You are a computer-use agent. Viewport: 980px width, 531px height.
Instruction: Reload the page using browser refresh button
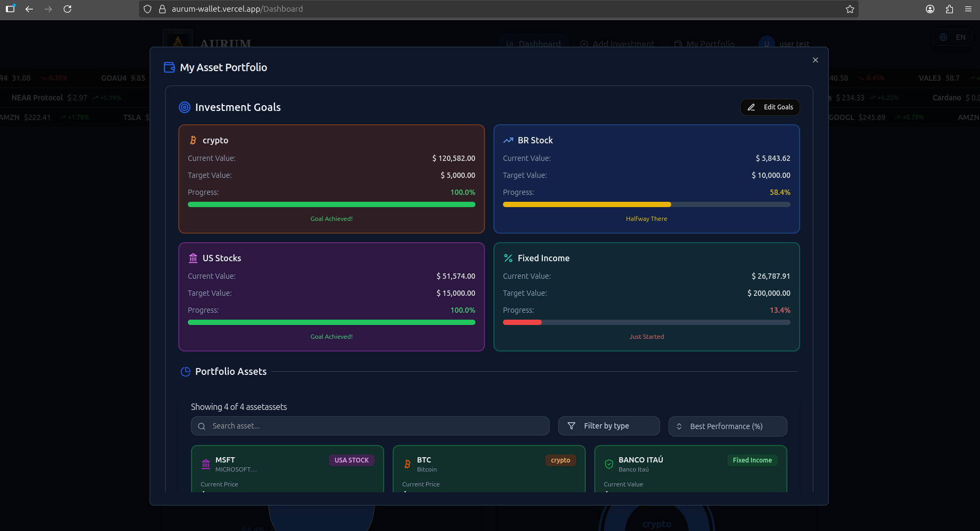pyautogui.click(x=67, y=9)
